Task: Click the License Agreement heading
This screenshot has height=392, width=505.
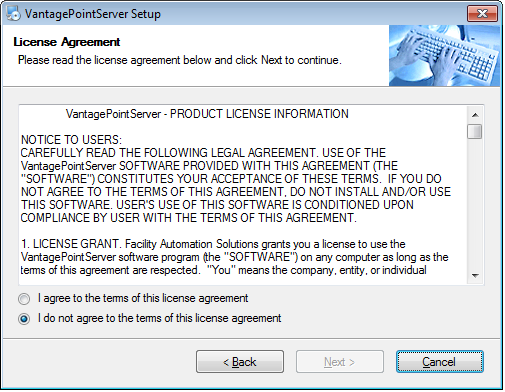Action: pos(67,42)
